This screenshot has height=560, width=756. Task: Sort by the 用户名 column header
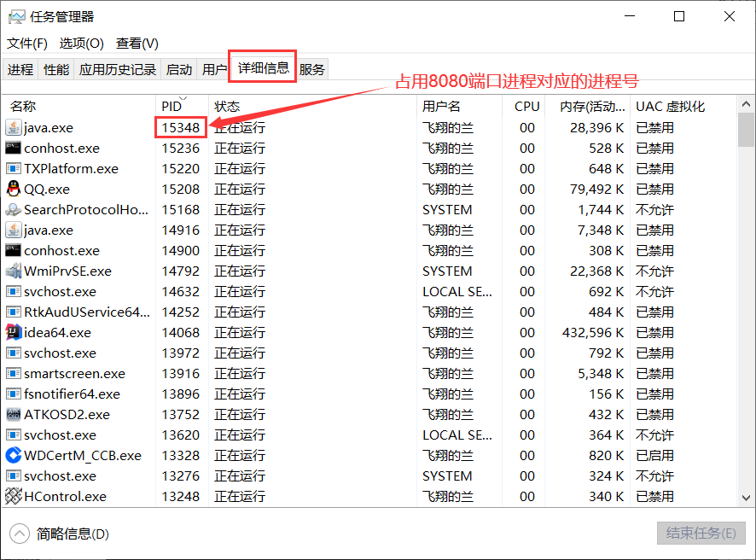click(459, 106)
